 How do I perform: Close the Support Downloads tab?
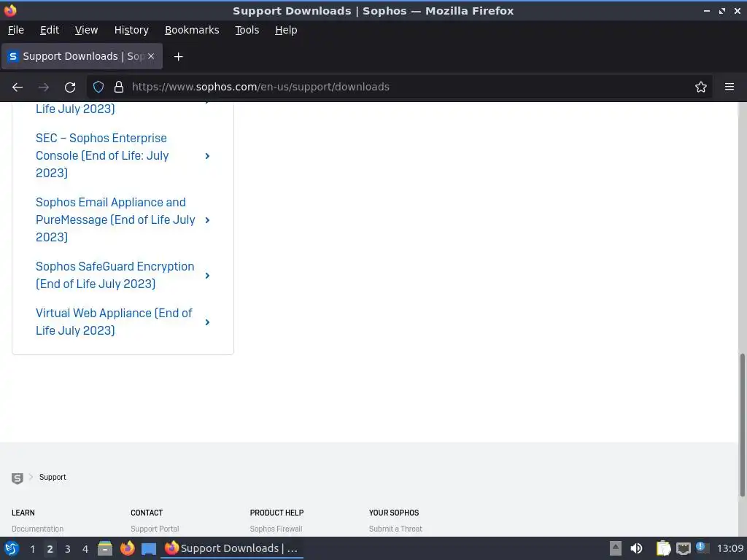151,56
